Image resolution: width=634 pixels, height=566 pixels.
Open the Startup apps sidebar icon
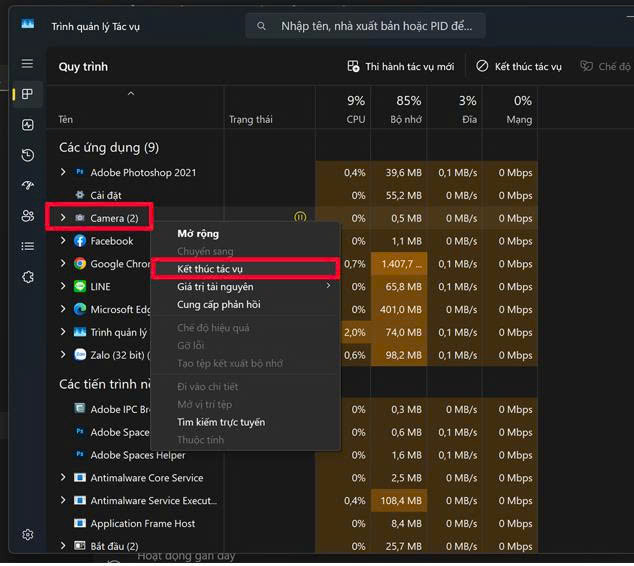pos(27,186)
